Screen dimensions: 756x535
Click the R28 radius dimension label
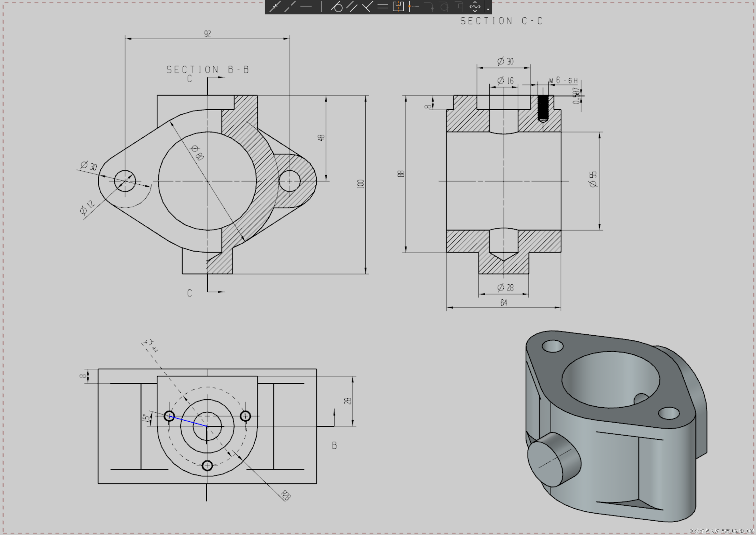(x=286, y=495)
